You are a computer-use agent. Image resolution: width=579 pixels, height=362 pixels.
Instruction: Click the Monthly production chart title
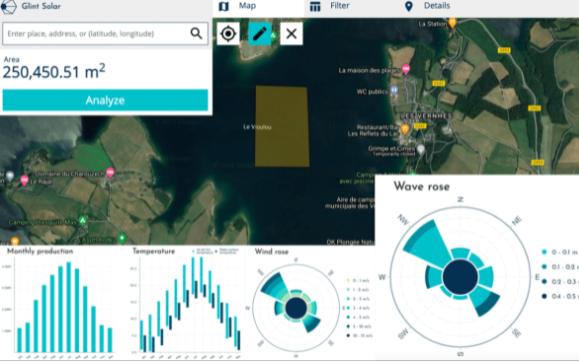40,251
